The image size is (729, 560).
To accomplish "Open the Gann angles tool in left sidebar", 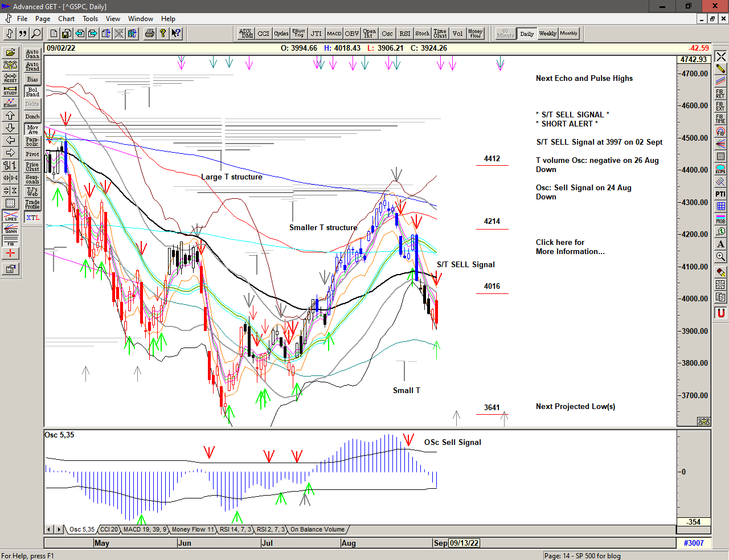I will [10, 229].
